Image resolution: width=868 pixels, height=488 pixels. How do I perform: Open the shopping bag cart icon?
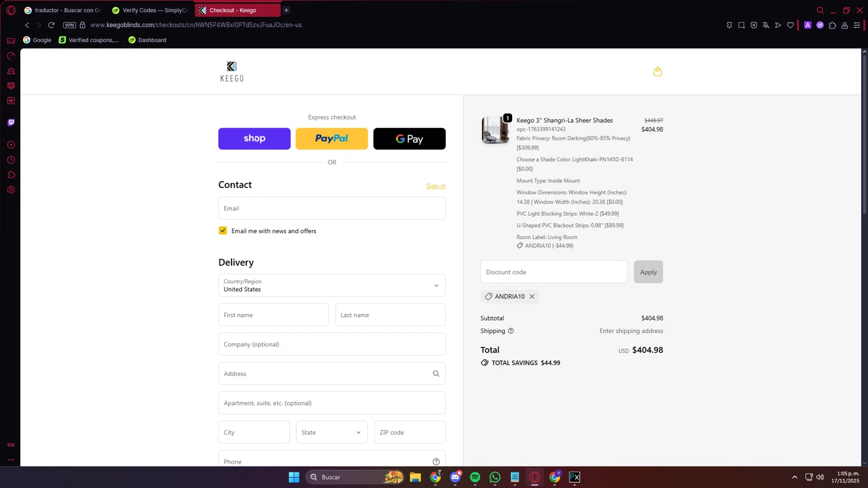pyautogui.click(x=657, y=71)
